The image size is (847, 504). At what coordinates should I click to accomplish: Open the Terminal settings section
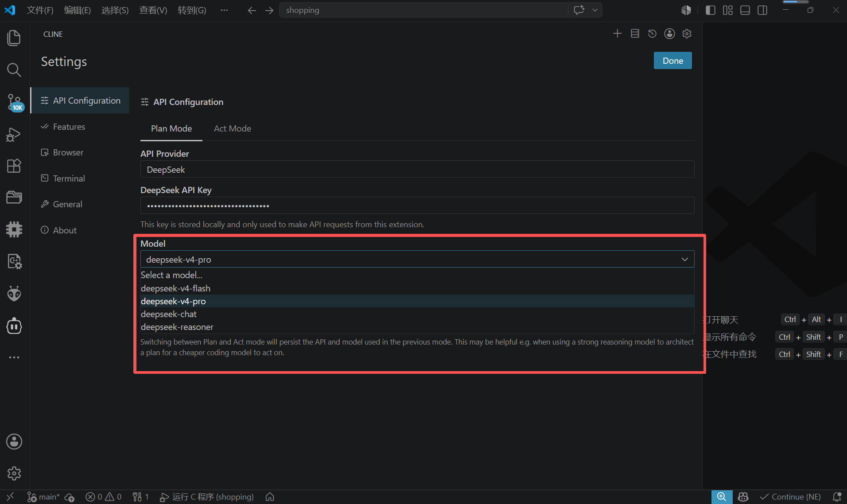point(80,178)
